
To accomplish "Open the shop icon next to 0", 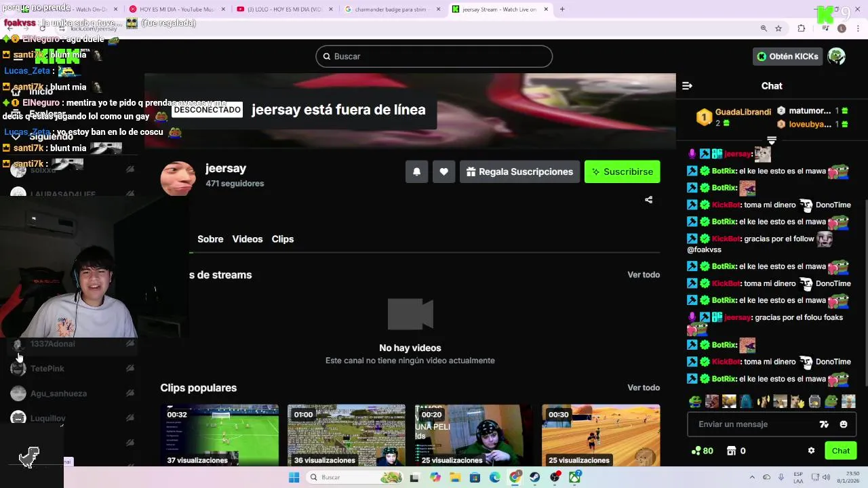I will [x=732, y=451].
